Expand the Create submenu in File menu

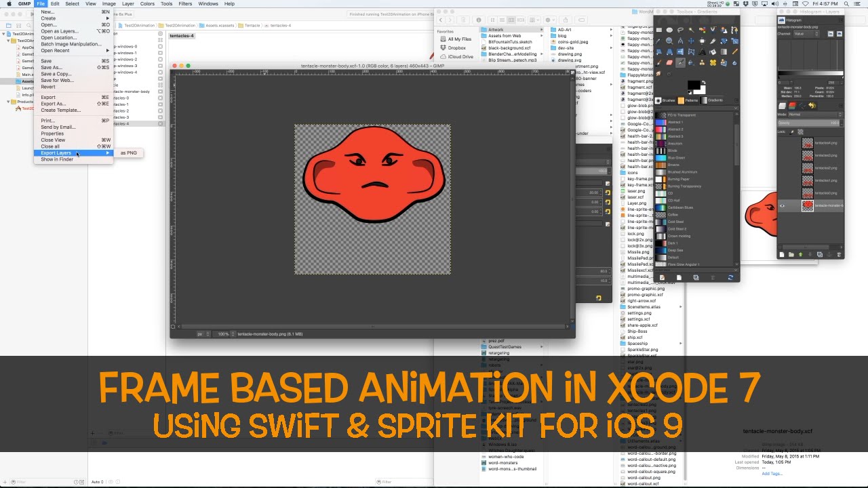73,18
